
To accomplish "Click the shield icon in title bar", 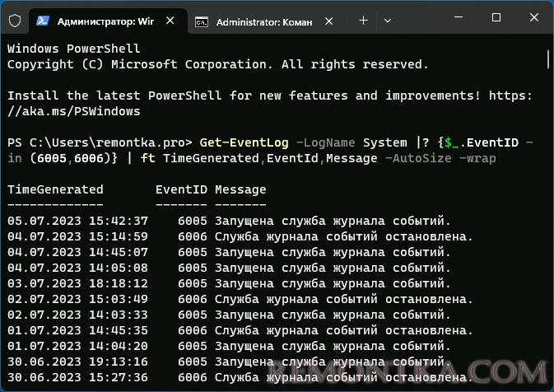I will (x=15, y=21).
